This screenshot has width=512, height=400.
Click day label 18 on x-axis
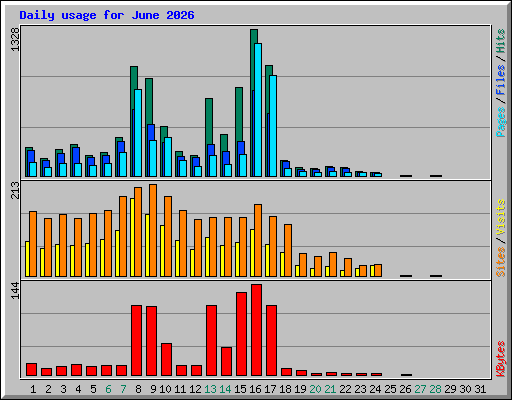click(x=285, y=389)
